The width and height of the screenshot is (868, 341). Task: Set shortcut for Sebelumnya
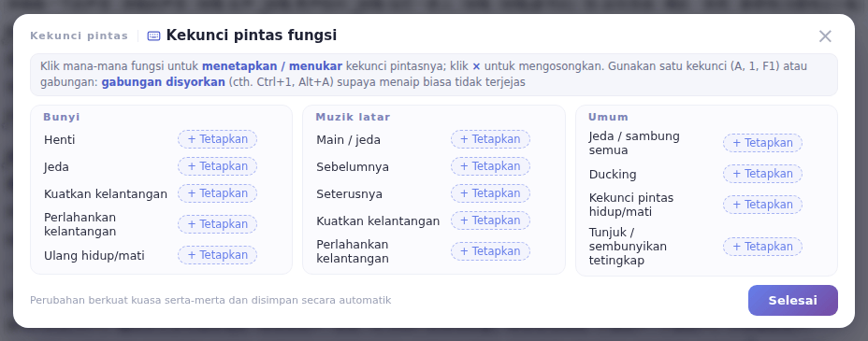(490, 166)
